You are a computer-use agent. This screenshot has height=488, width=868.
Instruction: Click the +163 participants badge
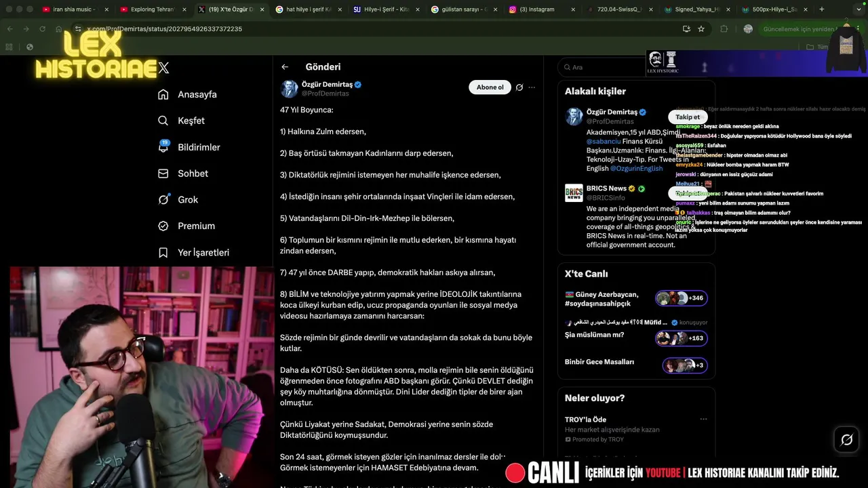point(682,338)
